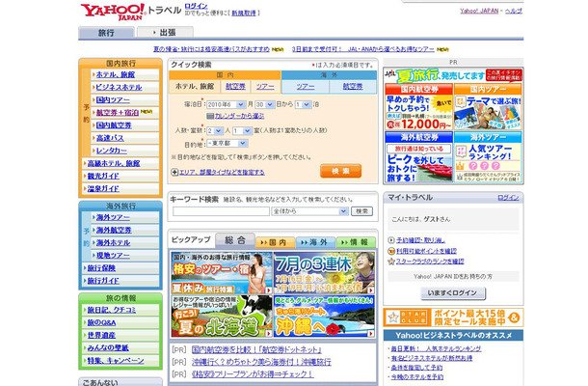Expand the year-month check-in dropdown
Image resolution: width=588 pixels, height=386 pixels.
(x=223, y=102)
